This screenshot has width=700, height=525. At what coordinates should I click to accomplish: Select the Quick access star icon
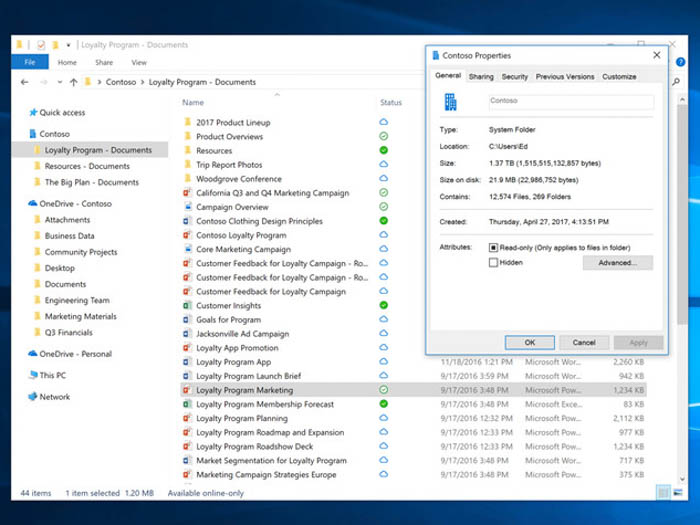tap(33, 113)
